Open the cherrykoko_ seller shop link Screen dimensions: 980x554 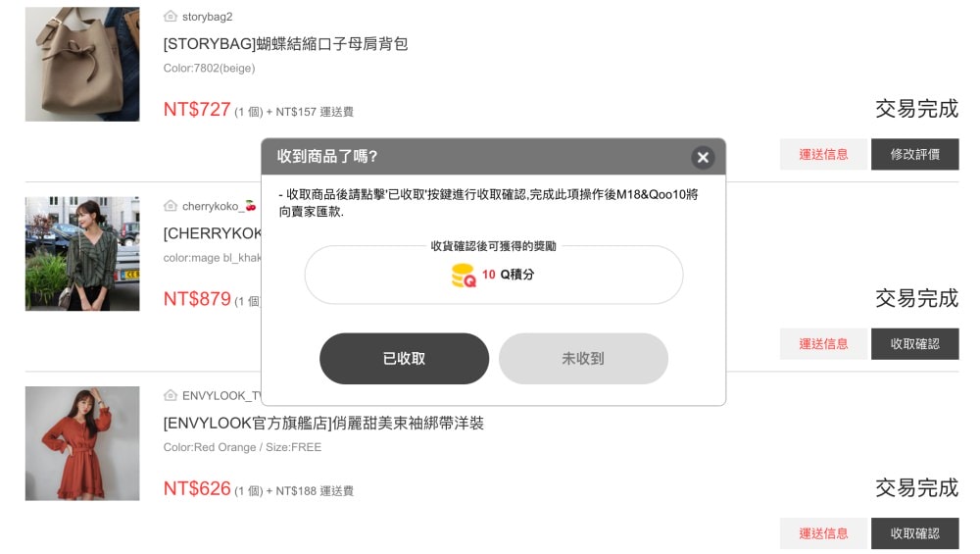click(x=211, y=206)
